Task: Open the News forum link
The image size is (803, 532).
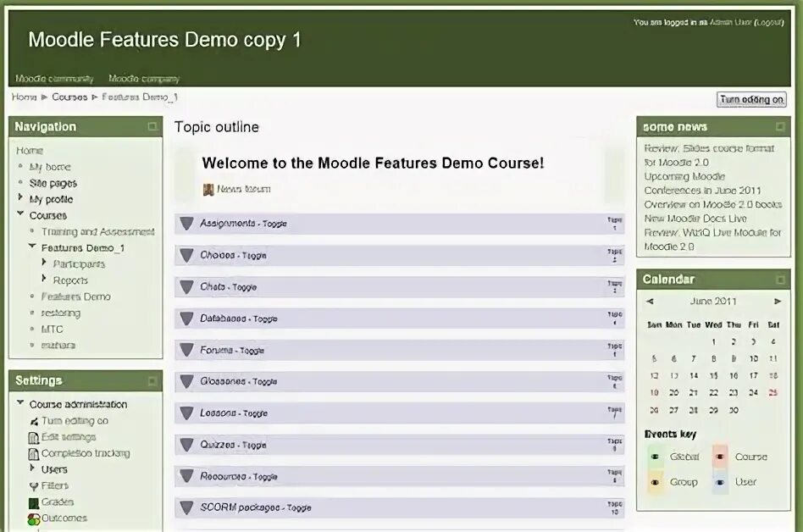Action: click(244, 190)
